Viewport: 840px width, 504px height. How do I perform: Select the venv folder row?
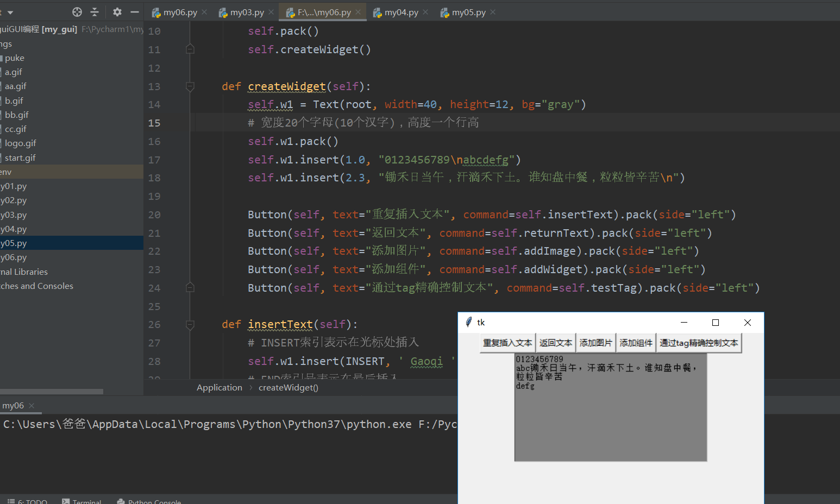pyautogui.click(x=72, y=172)
